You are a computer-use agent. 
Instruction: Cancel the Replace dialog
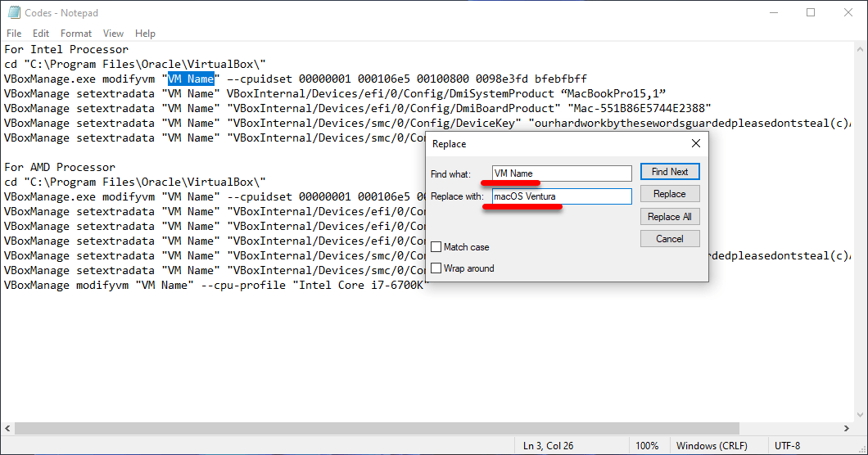point(670,239)
